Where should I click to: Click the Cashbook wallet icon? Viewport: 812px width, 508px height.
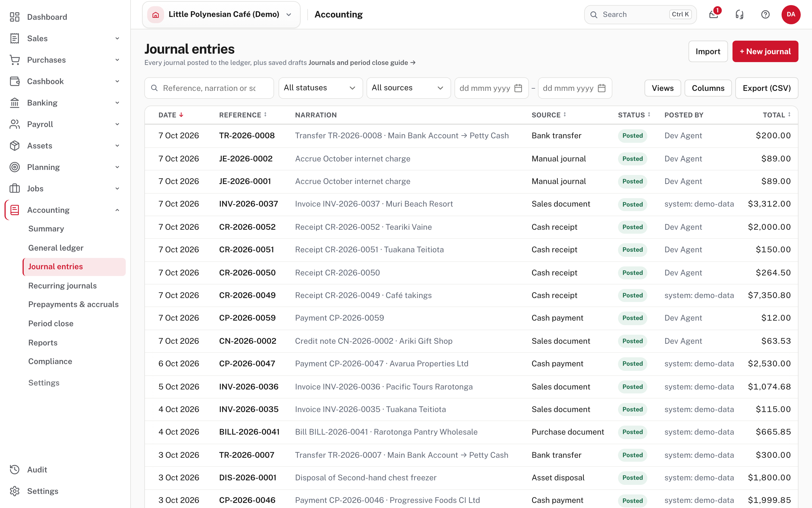click(x=14, y=81)
